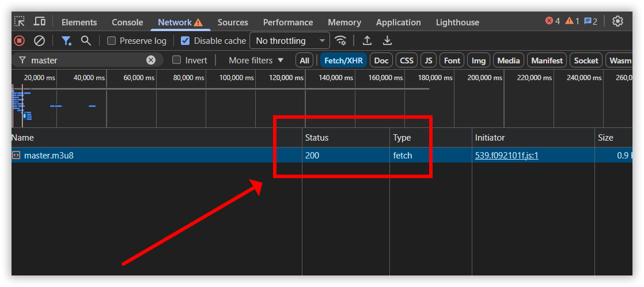Clear the network log
Image resolution: width=644 pixels, height=287 pixels.
point(39,41)
